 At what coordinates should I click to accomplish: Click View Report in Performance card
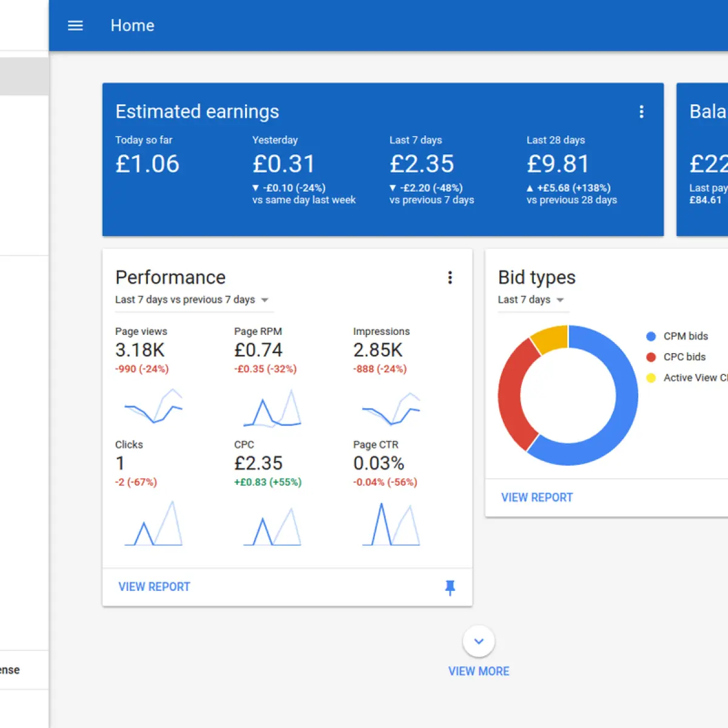(154, 587)
